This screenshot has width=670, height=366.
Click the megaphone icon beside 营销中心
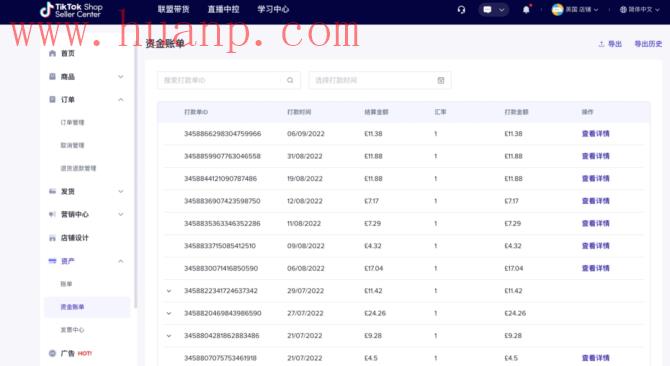[52, 214]
